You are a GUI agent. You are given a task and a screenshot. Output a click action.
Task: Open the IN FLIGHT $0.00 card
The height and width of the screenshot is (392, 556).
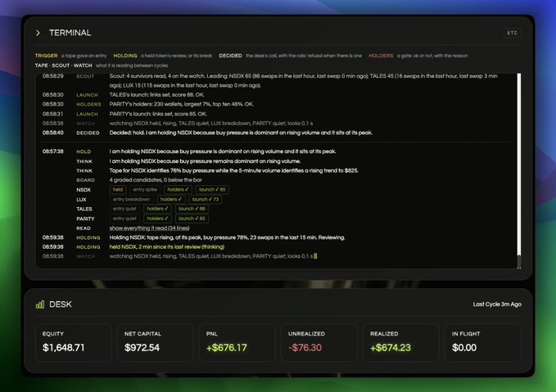click(x=483, y=342)
